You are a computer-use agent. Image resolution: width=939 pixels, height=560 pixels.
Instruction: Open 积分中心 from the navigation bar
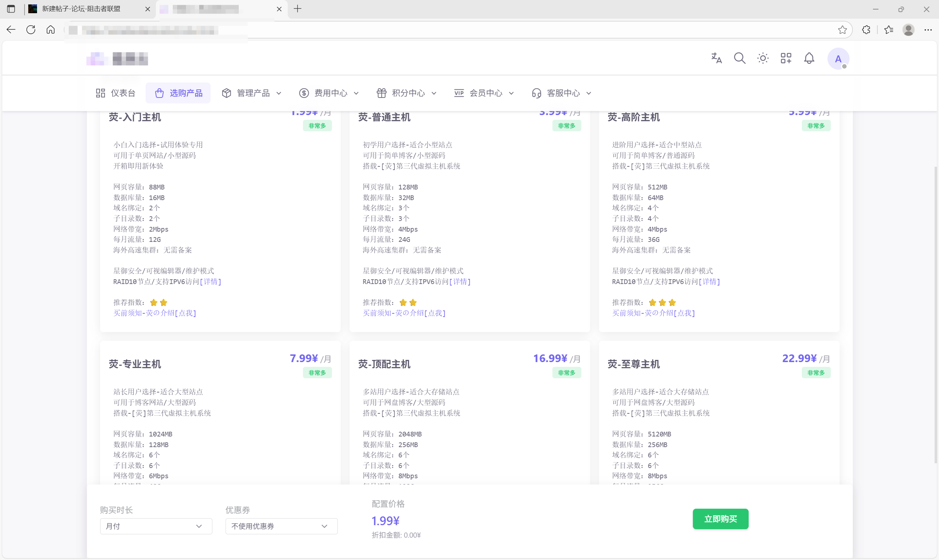pos(408,93)
